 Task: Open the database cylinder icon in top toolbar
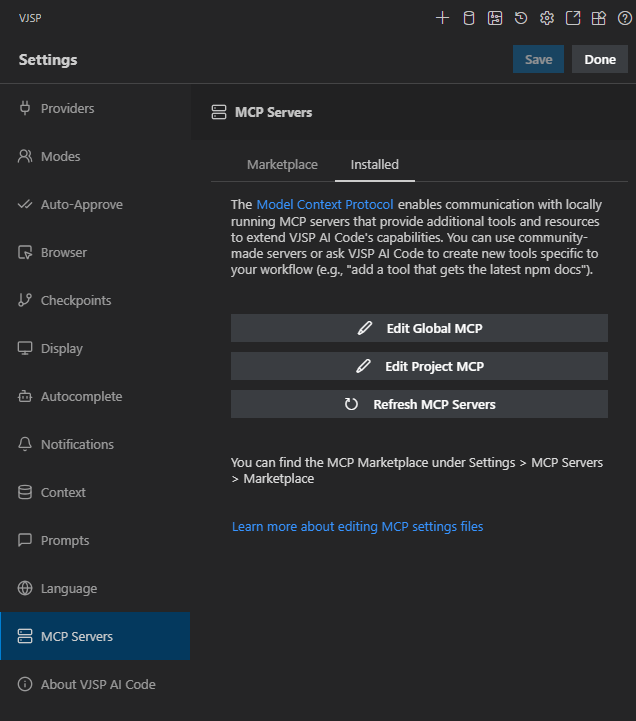coord(469,18)
